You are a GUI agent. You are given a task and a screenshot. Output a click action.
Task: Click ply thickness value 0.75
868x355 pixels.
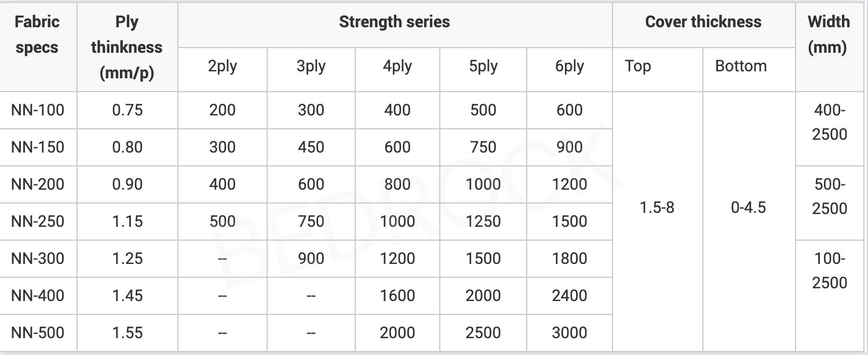click(127, 110)
